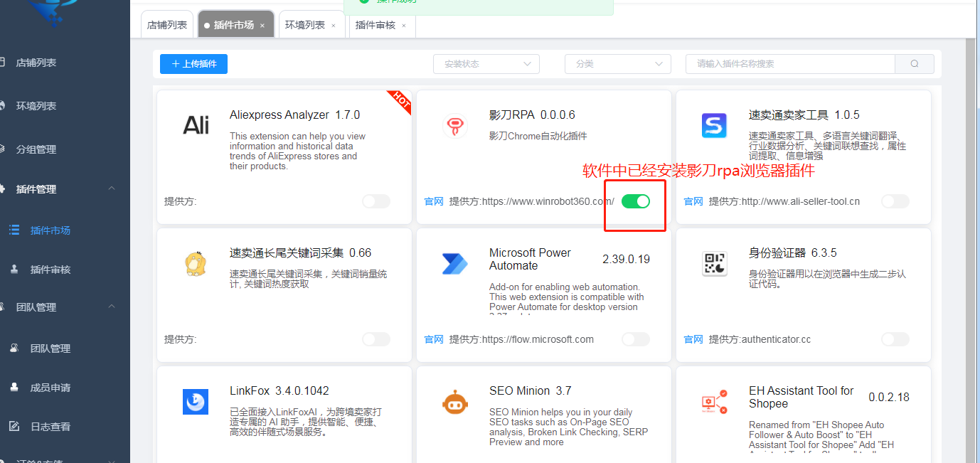The height and width of the screenshot is (463, 980).
Task: Open the 分类 category dropdown
Action: [x=618, y=64]
